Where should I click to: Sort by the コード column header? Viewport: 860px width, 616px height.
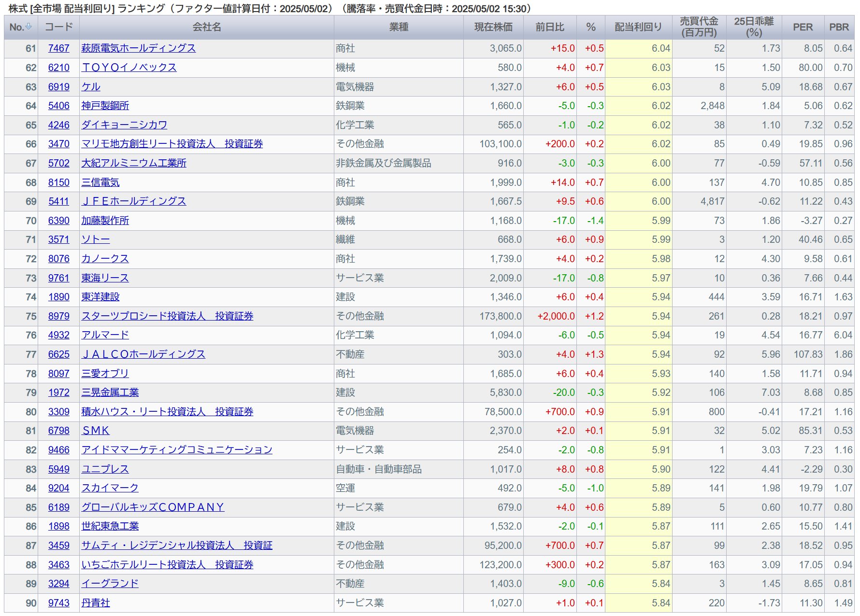click(58, 27)
